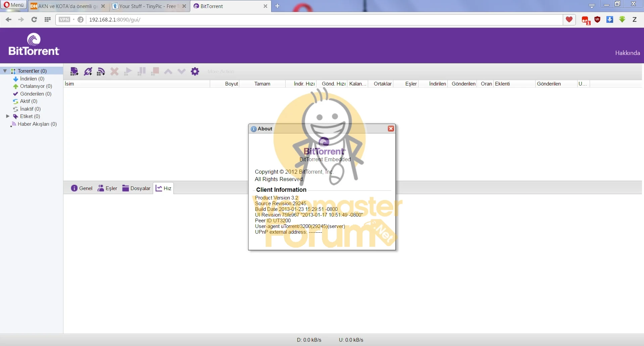Select İndirilen (0) category
Viewport: 644px width, 346px height.
(x=32, y=79)
